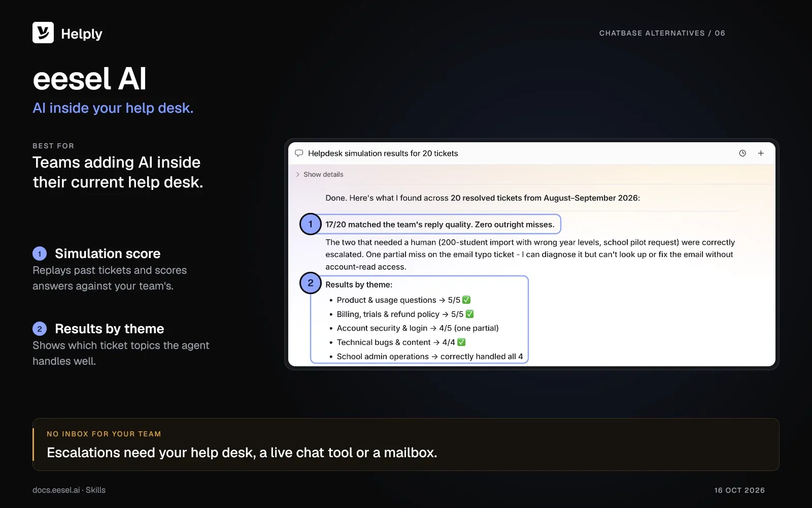Click 'Escalations need your help desk' sentence
This screenshot has height=508, width=812.
pyautogui.click(x=242, y=453)
